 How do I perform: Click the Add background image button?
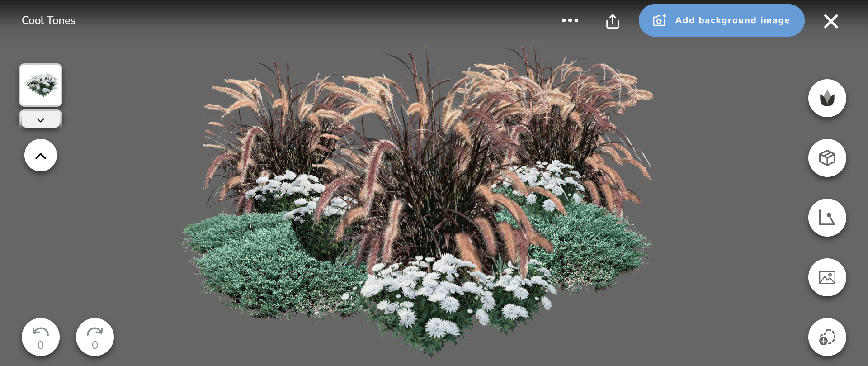click(x=721, y=20)
